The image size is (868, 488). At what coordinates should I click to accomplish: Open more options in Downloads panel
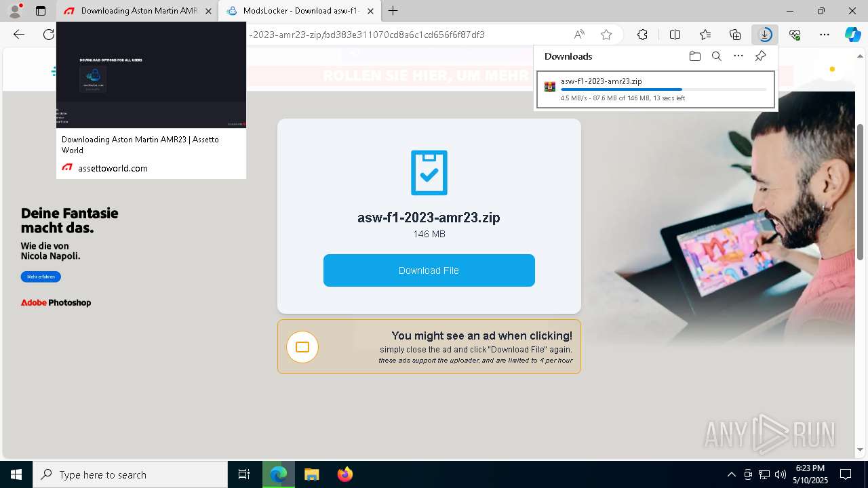[x=738, y=56]
